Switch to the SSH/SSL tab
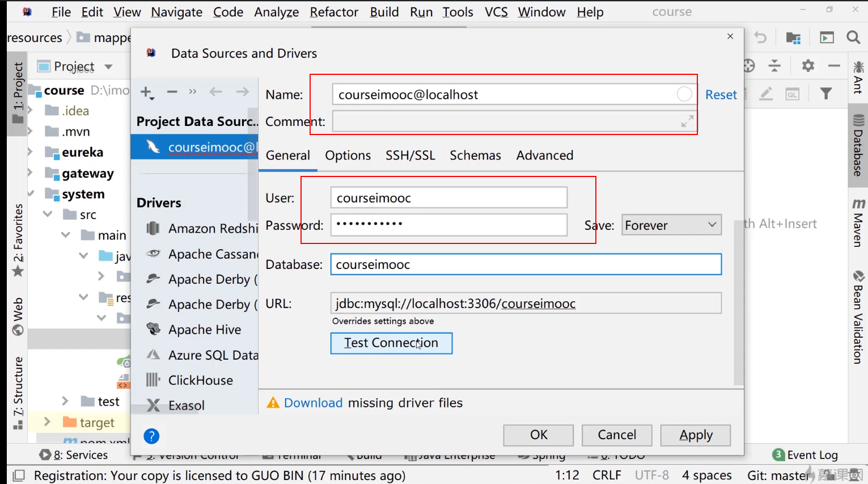Viewport: 868px width, 484px height. click(410, 155)
